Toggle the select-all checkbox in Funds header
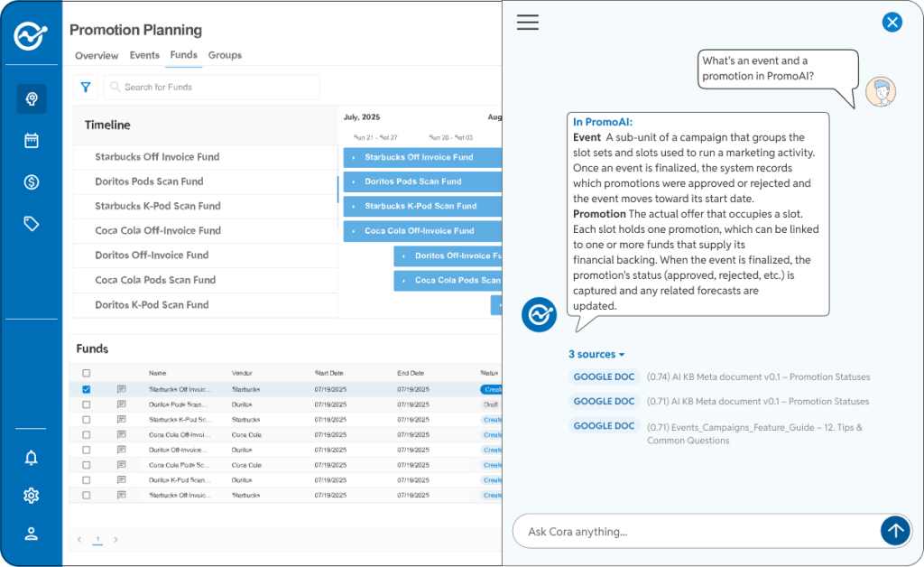 point(87,373)
